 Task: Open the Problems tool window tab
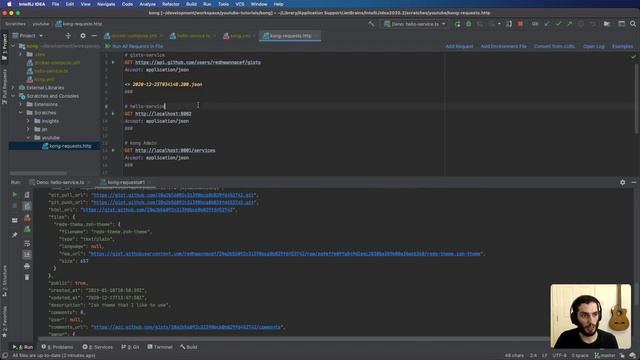[57, 347]
